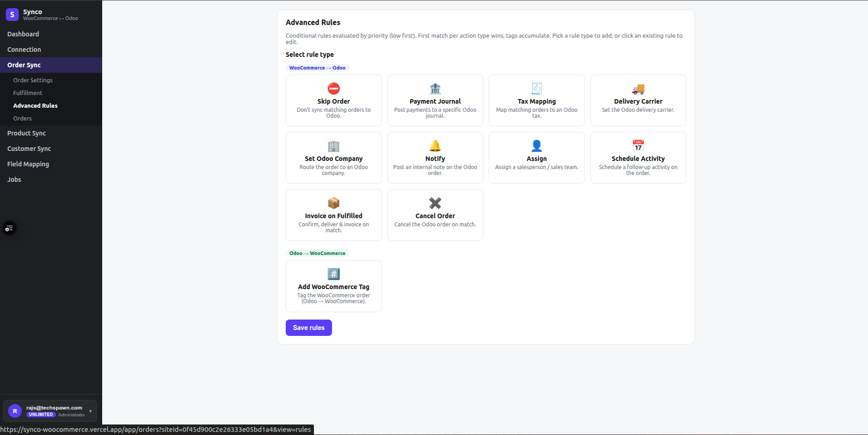Click 'Assign a salesperson / sales team.' text
The image size is (868, 435).
[536, 167]
